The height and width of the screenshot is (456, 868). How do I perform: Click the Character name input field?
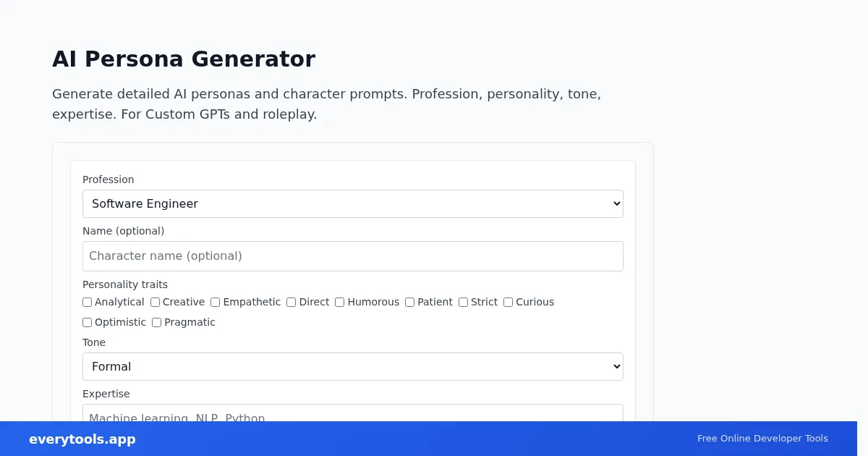[352, 256]
